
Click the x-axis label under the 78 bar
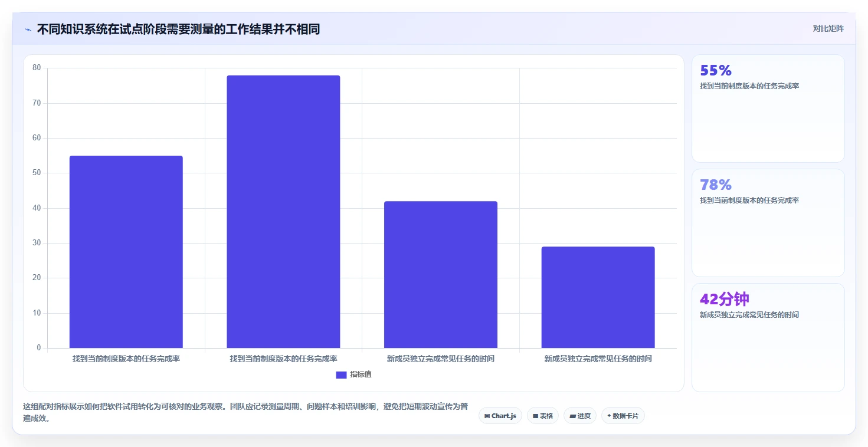click(x=283, y=359)
